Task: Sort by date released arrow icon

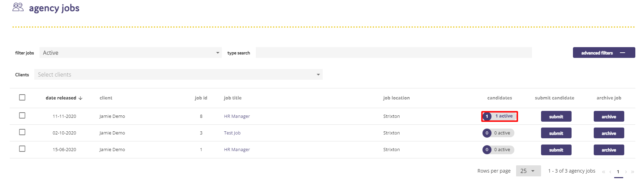Action: pyautogui.click(x=80, y=98)
